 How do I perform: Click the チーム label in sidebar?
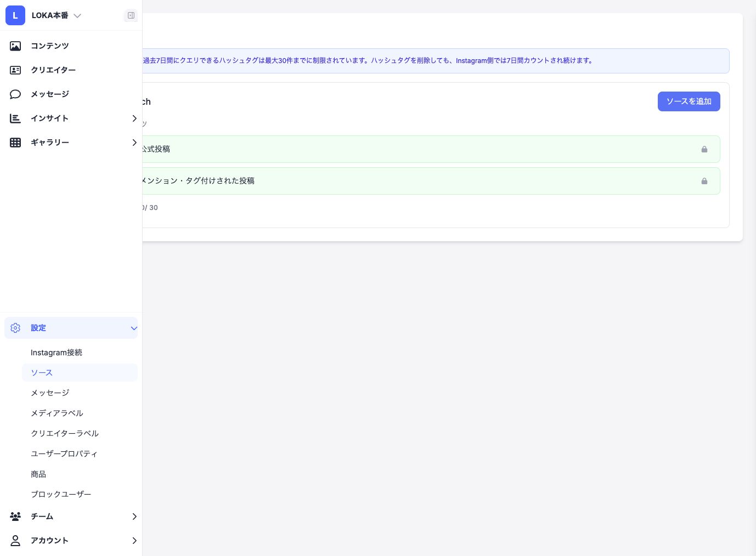point(42,517)
